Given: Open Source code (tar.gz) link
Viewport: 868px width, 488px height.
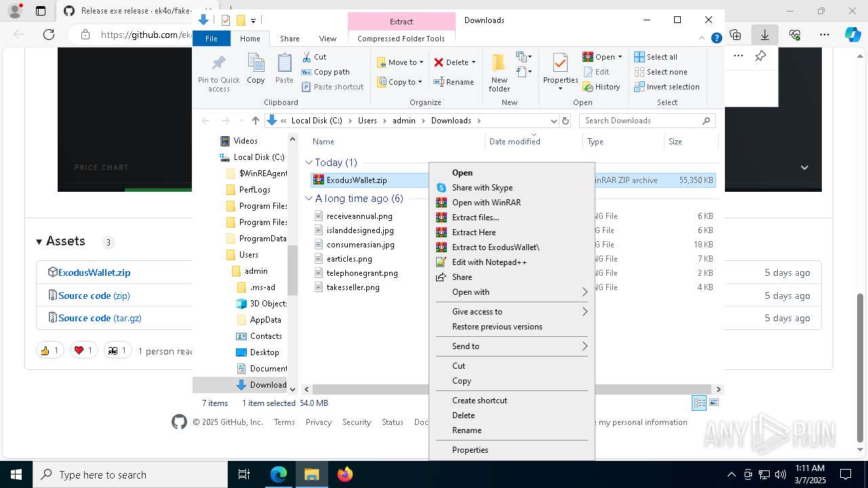Looking at the screenshot, I should pos(100,318).
